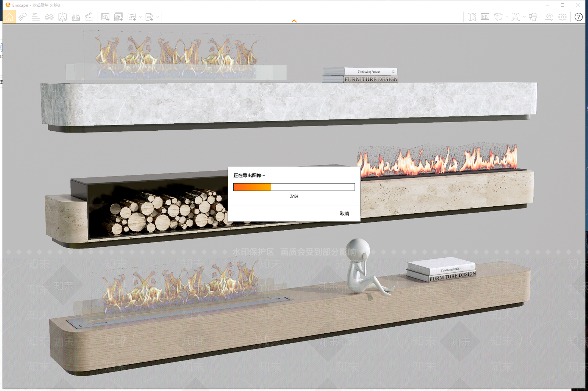588x391 pixels.
Task: Toggle the safe frame icon
Action: pos(485,17)
